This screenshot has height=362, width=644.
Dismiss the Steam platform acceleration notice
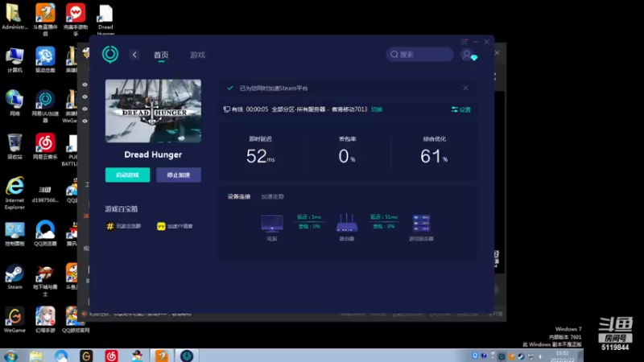(465, 88)
